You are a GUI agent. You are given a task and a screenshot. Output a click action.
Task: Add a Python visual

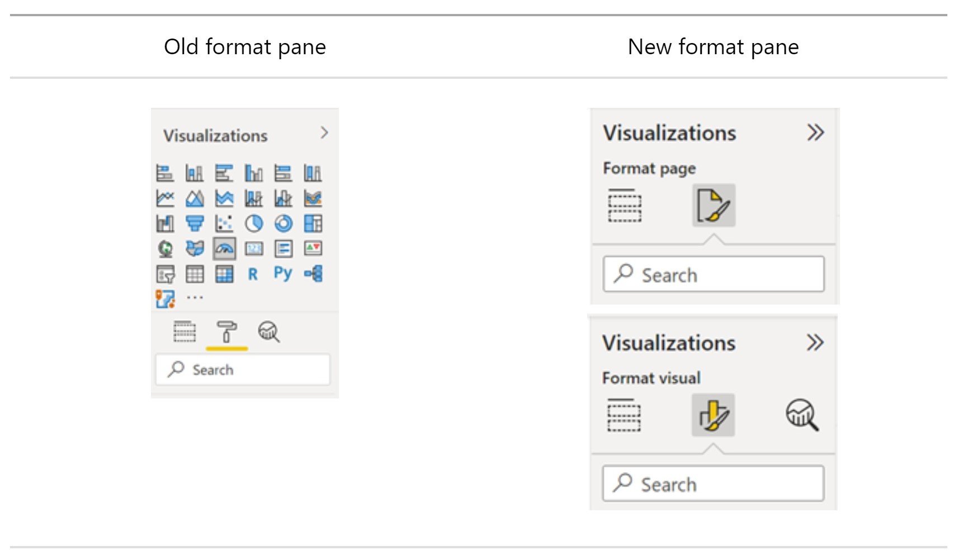(x=283, y=273)
